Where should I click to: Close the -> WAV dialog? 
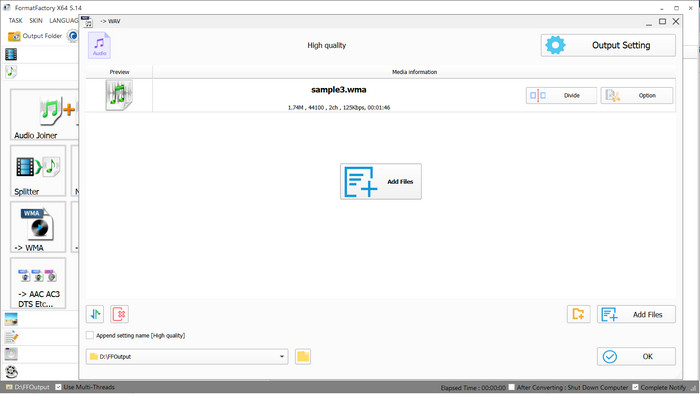[x=676, y=21]
